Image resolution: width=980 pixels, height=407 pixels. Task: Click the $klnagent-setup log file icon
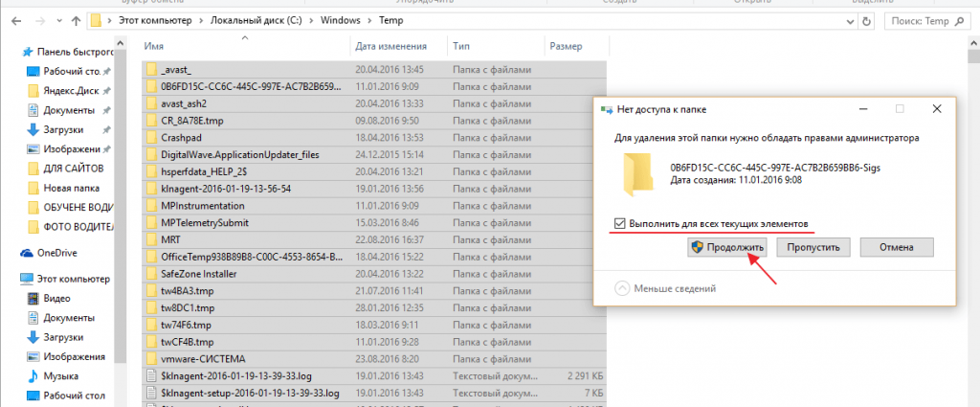click(151, 394)
